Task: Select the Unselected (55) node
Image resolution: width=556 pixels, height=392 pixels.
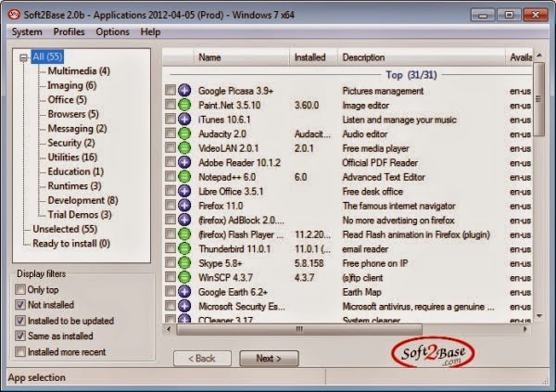Action: coord(65,229)
